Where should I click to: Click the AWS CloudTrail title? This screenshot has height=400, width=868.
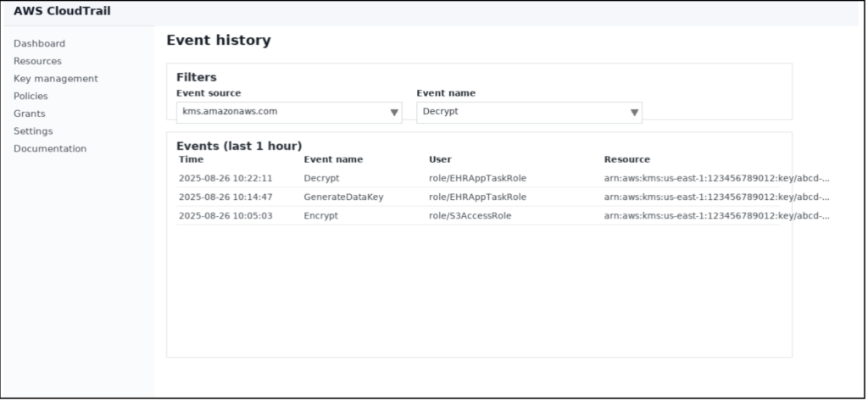[x=62, y=11]
